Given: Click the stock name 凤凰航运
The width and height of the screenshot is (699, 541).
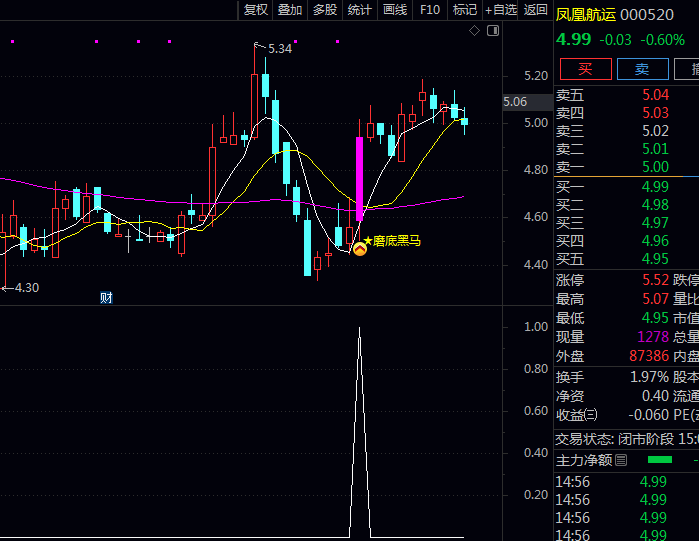Looking at the screenshot, I should coord(585,15).
